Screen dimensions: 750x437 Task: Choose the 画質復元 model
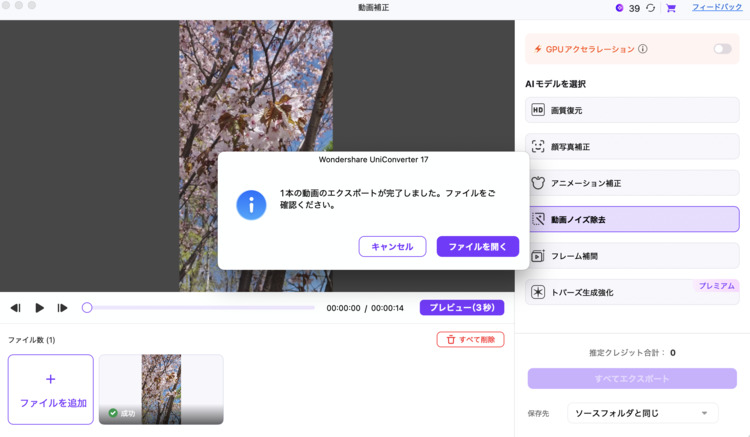pyautogui.click(x=632, y=110)
